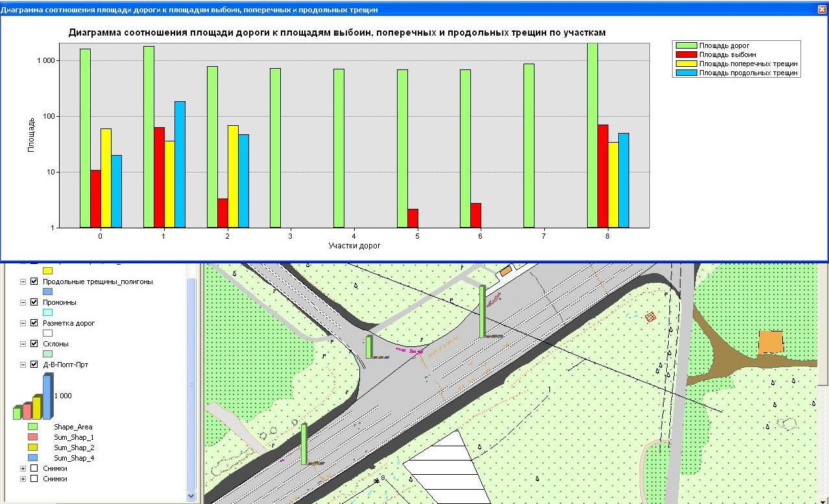Enable the upper Снимки group checkbox

[34, 468]
